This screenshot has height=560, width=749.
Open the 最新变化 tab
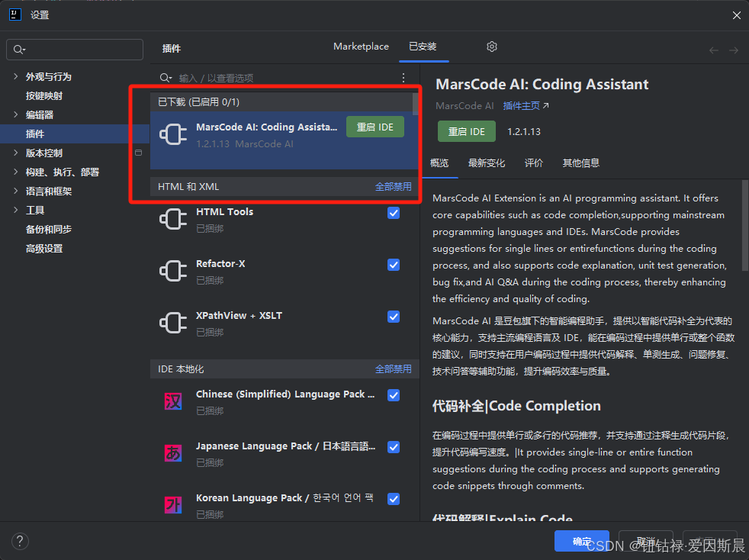[487, 163]
